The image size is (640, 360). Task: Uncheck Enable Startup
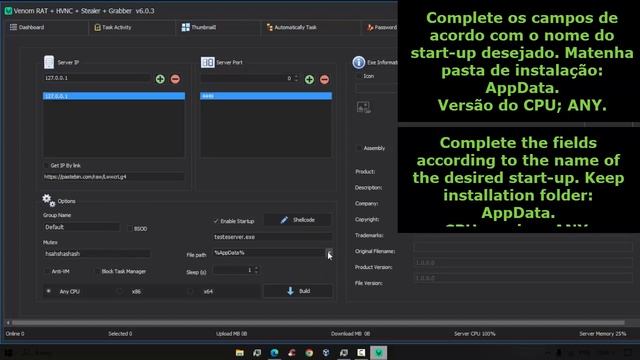216,221
